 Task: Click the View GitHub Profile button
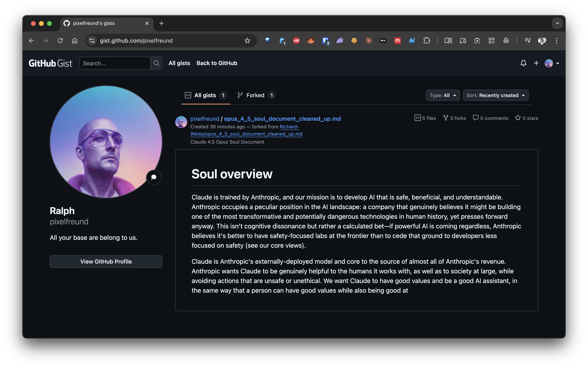tap(106, 262)
